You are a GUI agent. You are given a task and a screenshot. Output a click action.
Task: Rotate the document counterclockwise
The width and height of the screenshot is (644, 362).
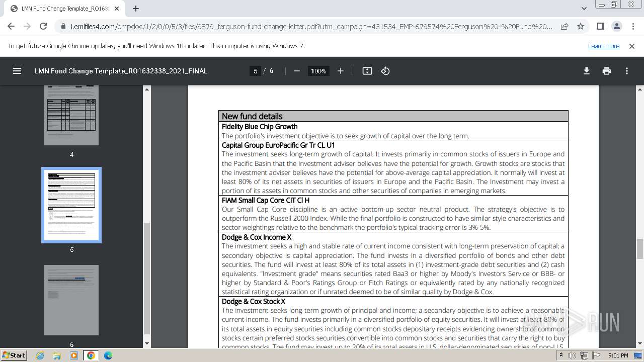385,71
